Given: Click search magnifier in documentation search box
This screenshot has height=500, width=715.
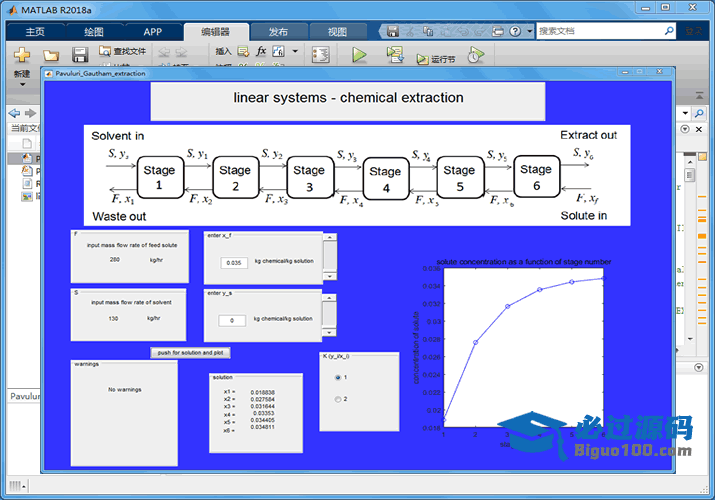Looking at the screenshot, I should [x=668, y=31].
